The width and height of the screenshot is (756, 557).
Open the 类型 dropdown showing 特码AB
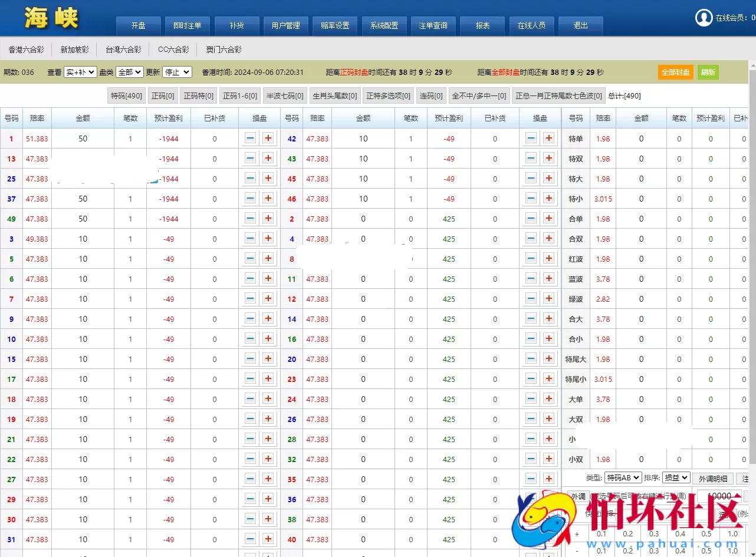(623, 478)
